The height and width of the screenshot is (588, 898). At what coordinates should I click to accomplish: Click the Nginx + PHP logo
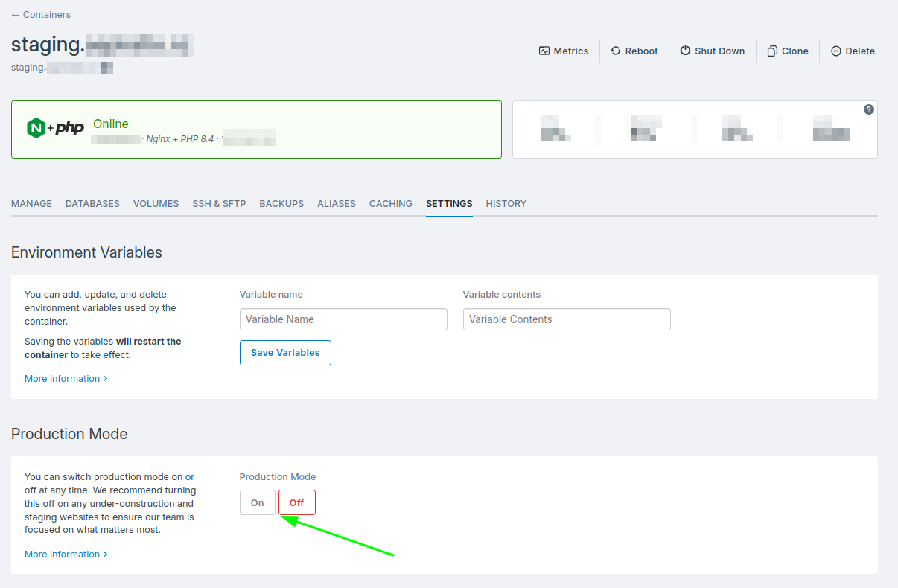(x=55, y=128)
